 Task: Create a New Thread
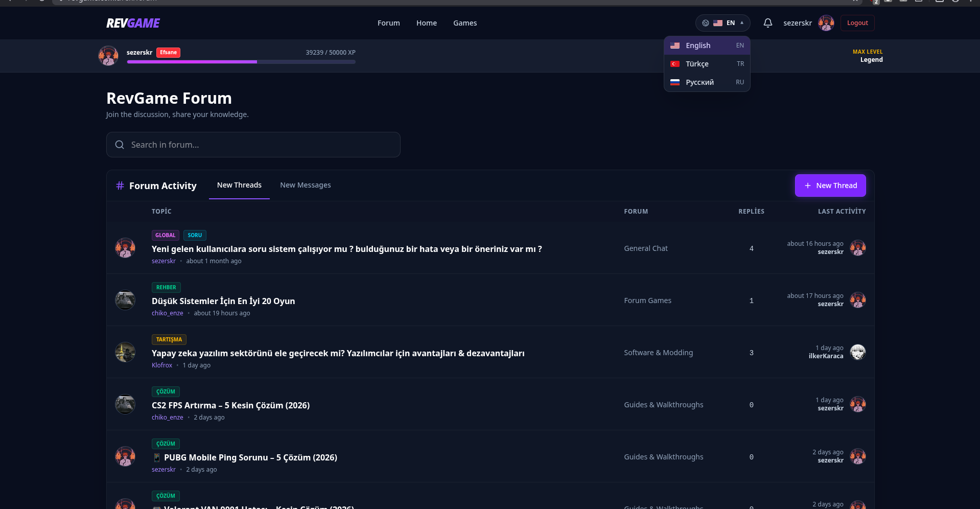pos(830,186)
